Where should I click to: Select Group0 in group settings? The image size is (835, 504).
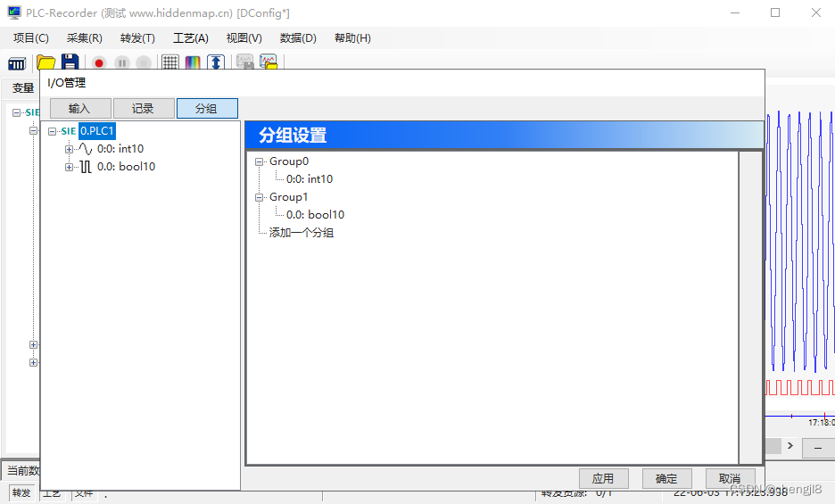coord(289,161)
